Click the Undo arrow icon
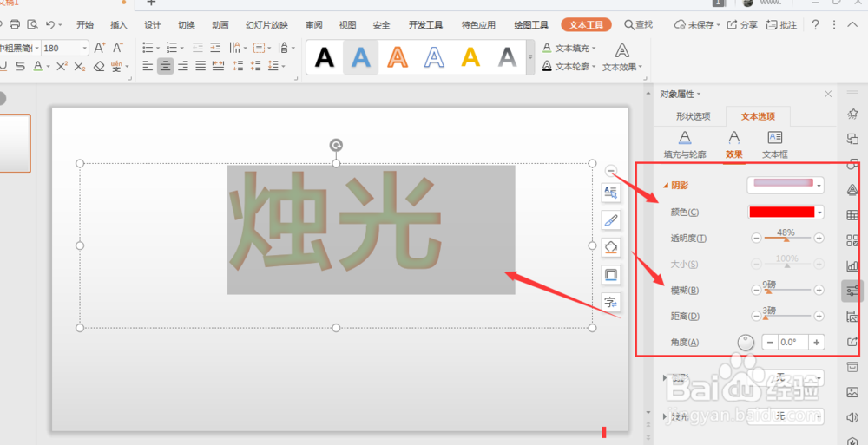This screenshot has height=445, width=868. pyautogui.click(x=50, y=24)
